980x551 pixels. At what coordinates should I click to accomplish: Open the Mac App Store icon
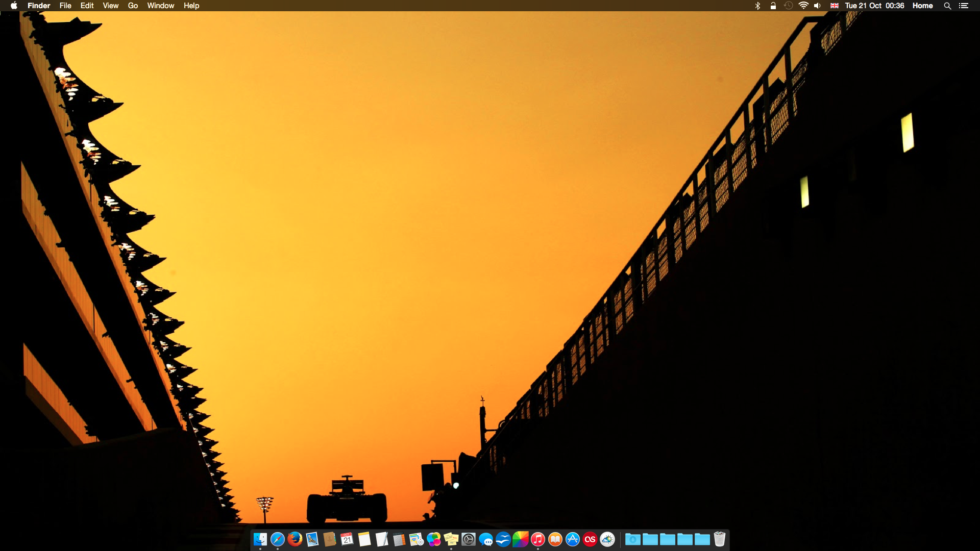point(573,539)
